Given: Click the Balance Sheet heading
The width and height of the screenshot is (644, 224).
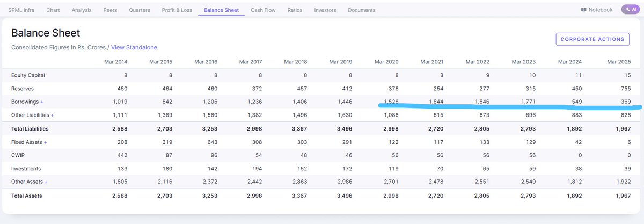Looking at the screenshot, I should pos(46,33).
